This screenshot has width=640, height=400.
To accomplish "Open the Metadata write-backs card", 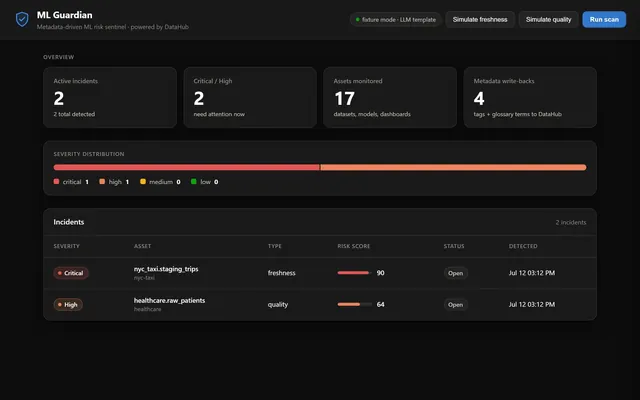I will (530, 97).
